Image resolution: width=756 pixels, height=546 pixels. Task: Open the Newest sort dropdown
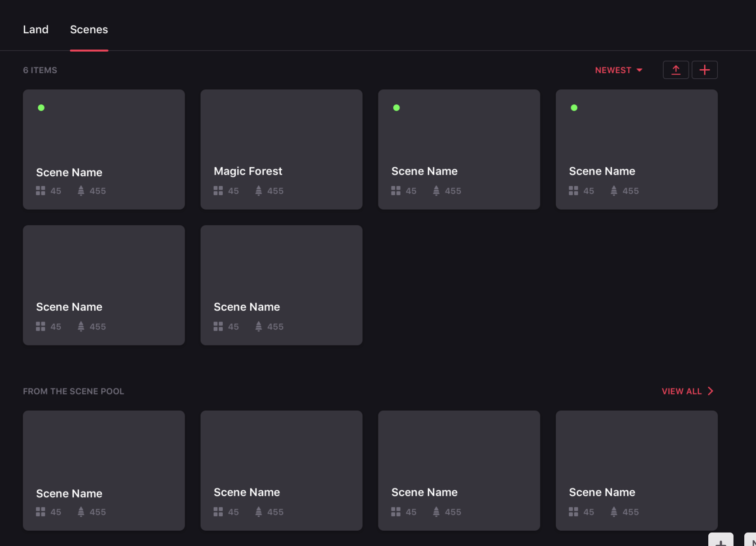pyautogui.click(x=619, y=70)
